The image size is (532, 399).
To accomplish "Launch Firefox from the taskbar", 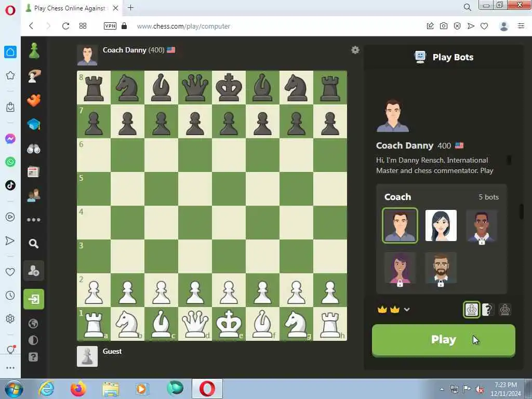I will (x=78, y=389).
